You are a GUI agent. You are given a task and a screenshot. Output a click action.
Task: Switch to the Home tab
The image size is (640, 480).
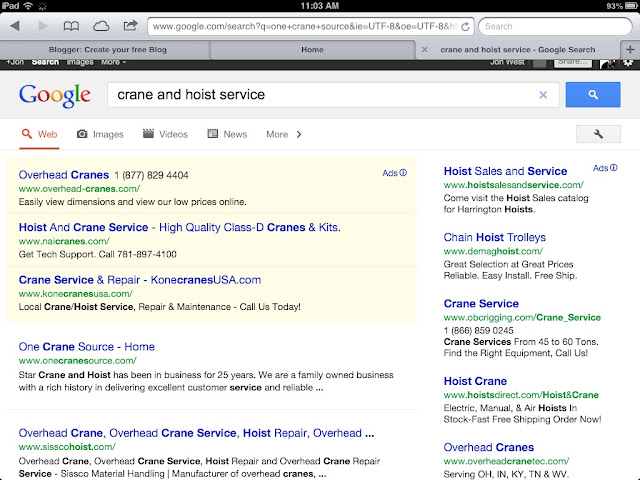tap(312, 50)
